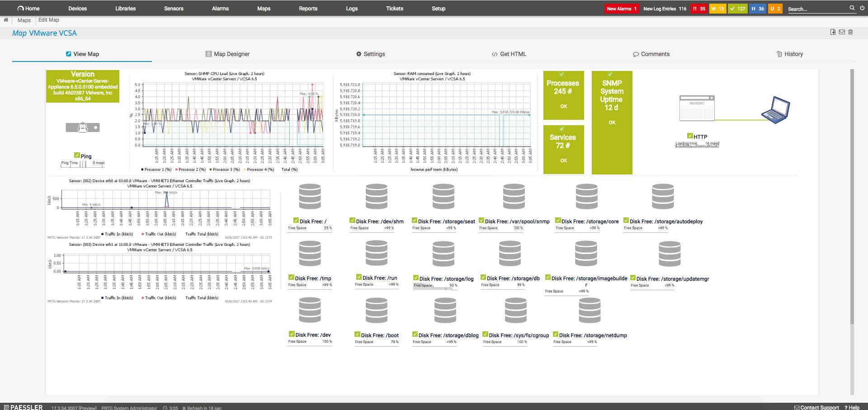
Task: Click the website browser window icon
Action: pos(697,108)
